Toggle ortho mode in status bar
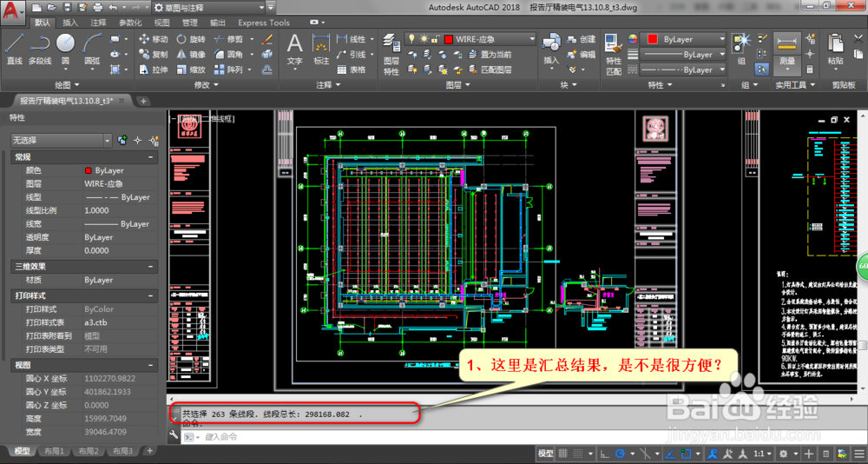The image size is (868, 464). pos(605,454)
